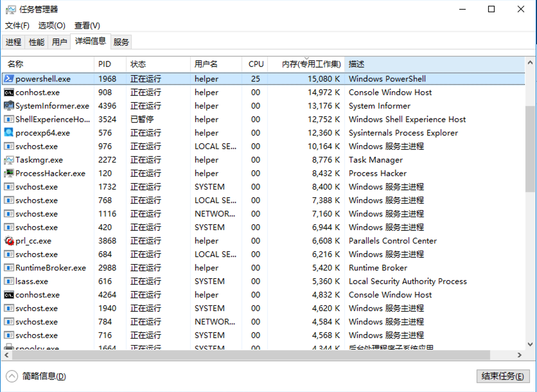Select the prl_cc.exe Parallels icon
This screenshot has width=537, height=392.
coord(9,241)
